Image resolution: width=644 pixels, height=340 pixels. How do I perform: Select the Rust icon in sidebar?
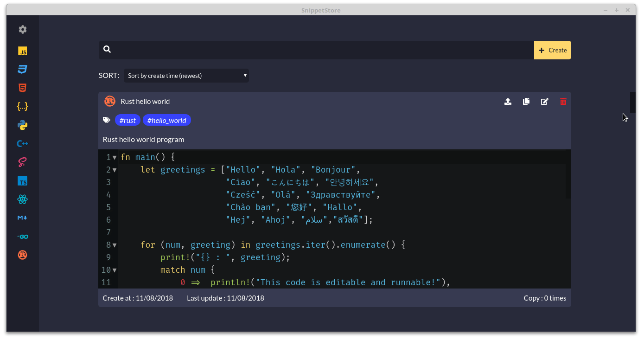coord(23,255)
